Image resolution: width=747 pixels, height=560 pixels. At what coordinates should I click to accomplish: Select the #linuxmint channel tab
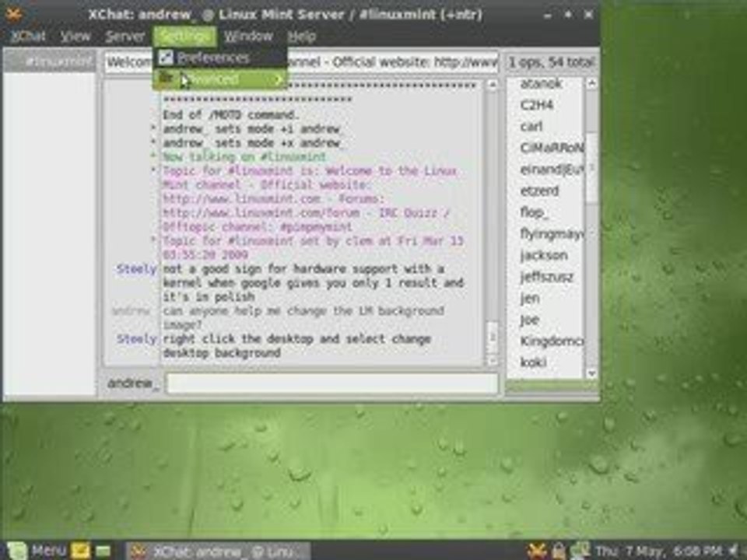click(50, 61)
